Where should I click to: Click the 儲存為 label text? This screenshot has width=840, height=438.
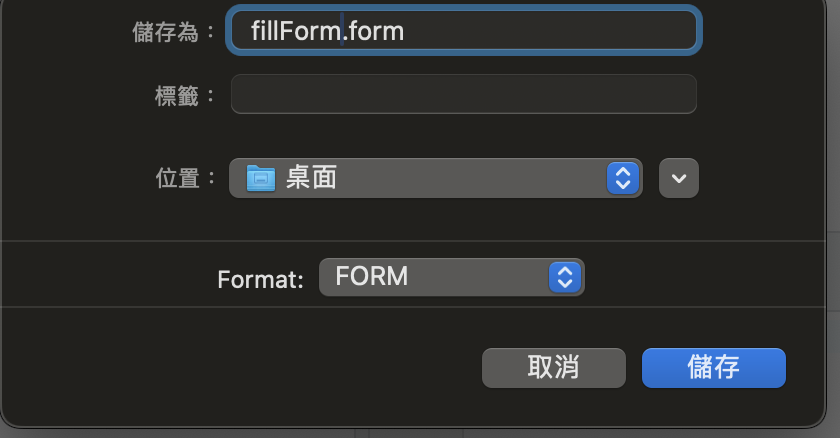point(166,32)
